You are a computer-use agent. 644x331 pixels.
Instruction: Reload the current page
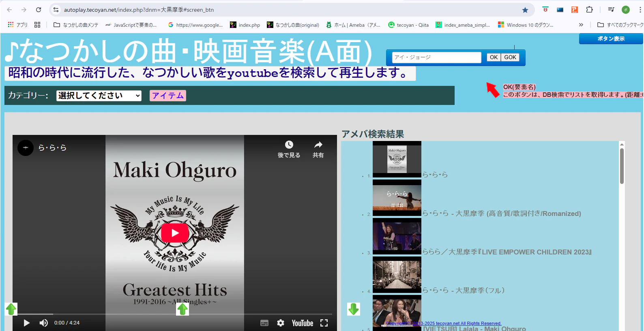(x=39, y=10)
